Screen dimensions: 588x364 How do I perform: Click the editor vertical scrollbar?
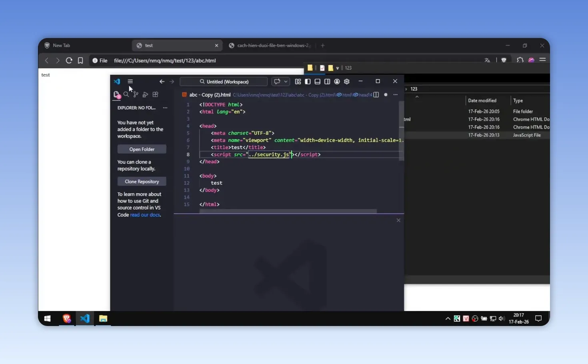click(401, 130)
